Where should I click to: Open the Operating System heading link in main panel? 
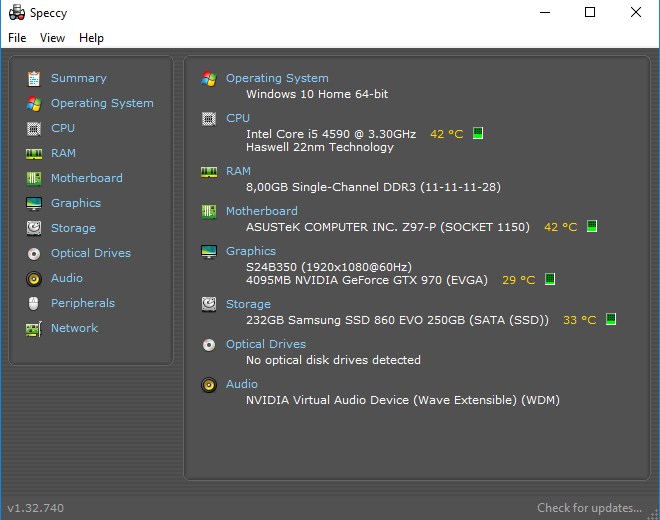coord(277,78)
